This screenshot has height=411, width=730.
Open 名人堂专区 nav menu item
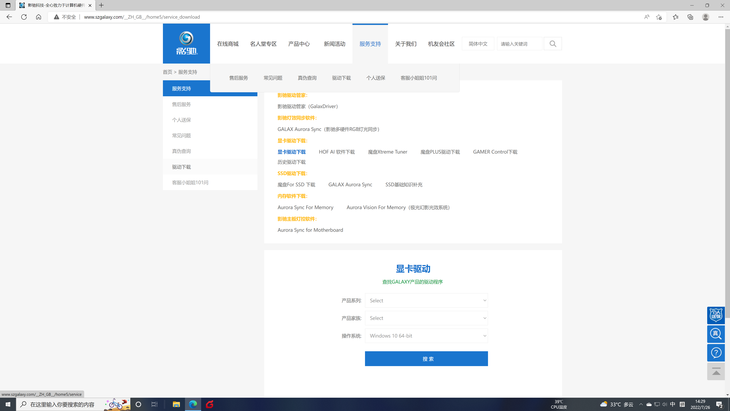pos(263,44)
